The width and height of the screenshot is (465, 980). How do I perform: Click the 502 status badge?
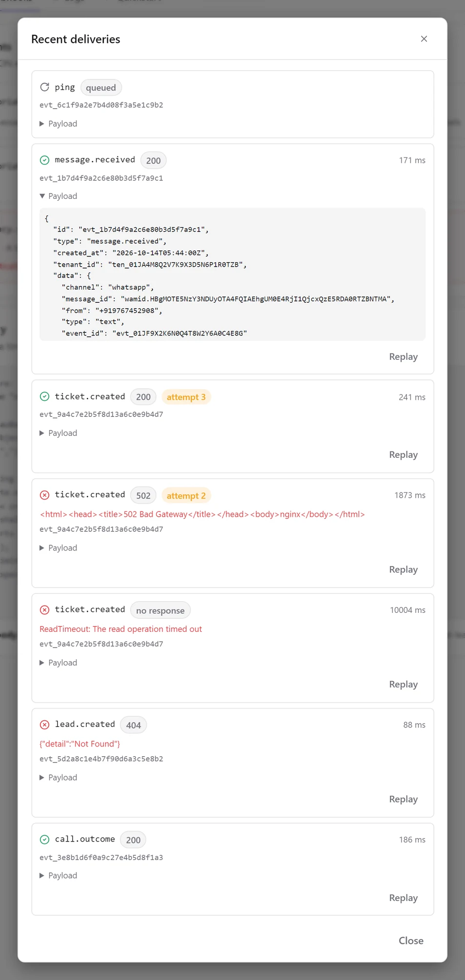coord(143,496)
